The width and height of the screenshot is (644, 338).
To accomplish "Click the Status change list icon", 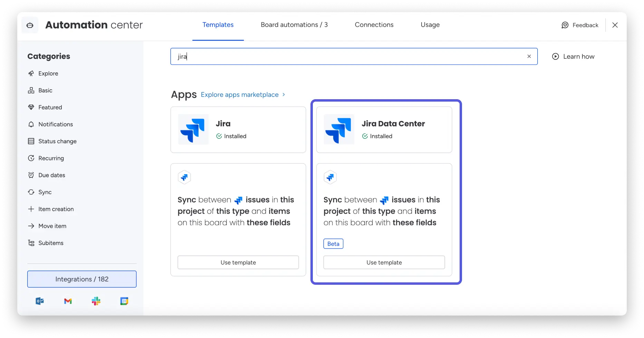I will (x=31, y=141).
